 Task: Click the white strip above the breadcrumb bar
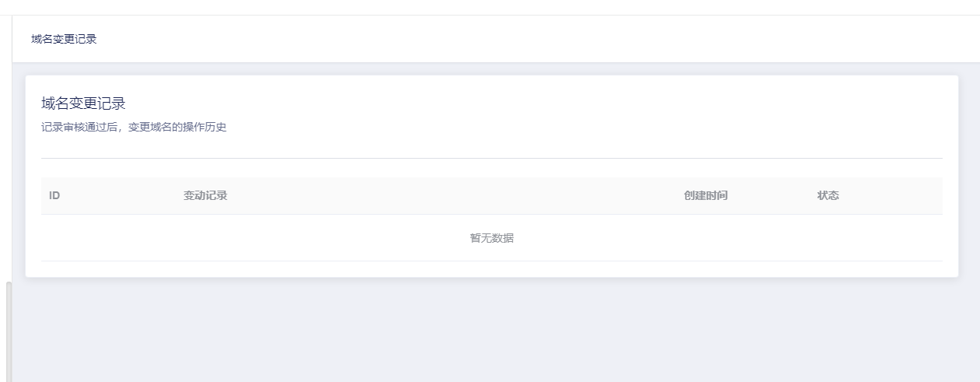pos(490,7)
